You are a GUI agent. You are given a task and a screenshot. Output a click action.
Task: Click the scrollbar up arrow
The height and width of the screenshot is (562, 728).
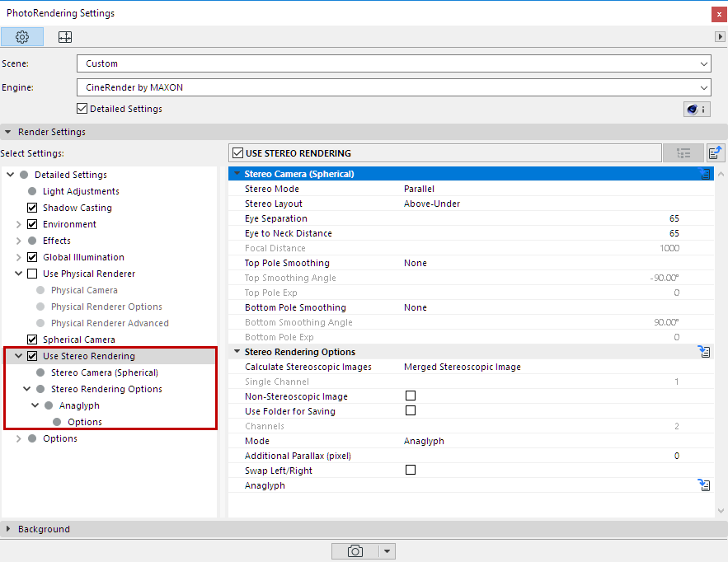click(721, 175)
